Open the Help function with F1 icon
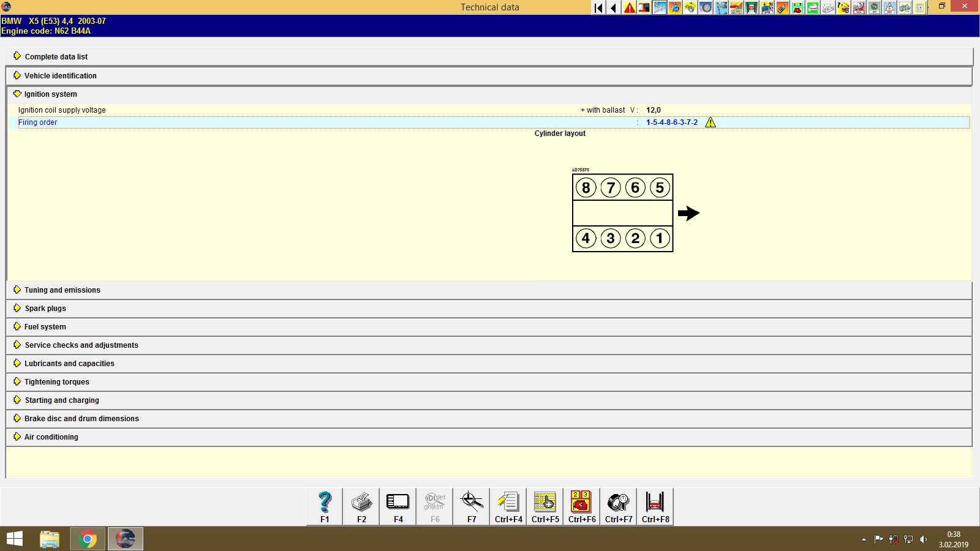Image resolution: width=980 pixels, height=551 pixels. 324,506
